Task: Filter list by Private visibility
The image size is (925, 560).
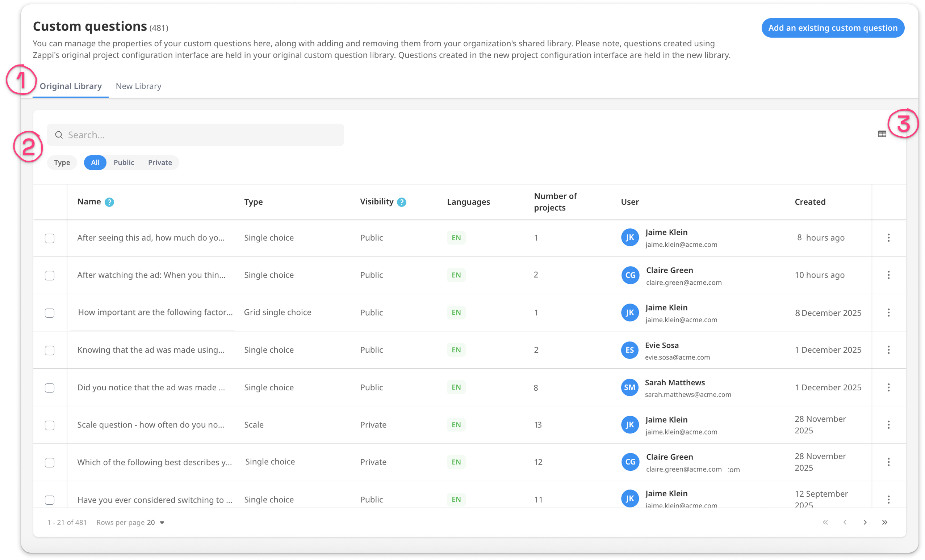Action: point(160,162)
